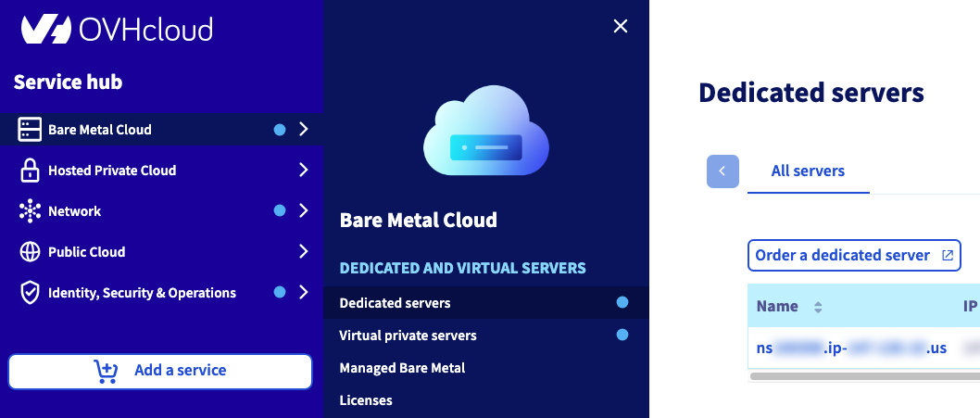Click the Public Cloud globe icon
This screenshot has height=418, width=980.
click(30, 251)
